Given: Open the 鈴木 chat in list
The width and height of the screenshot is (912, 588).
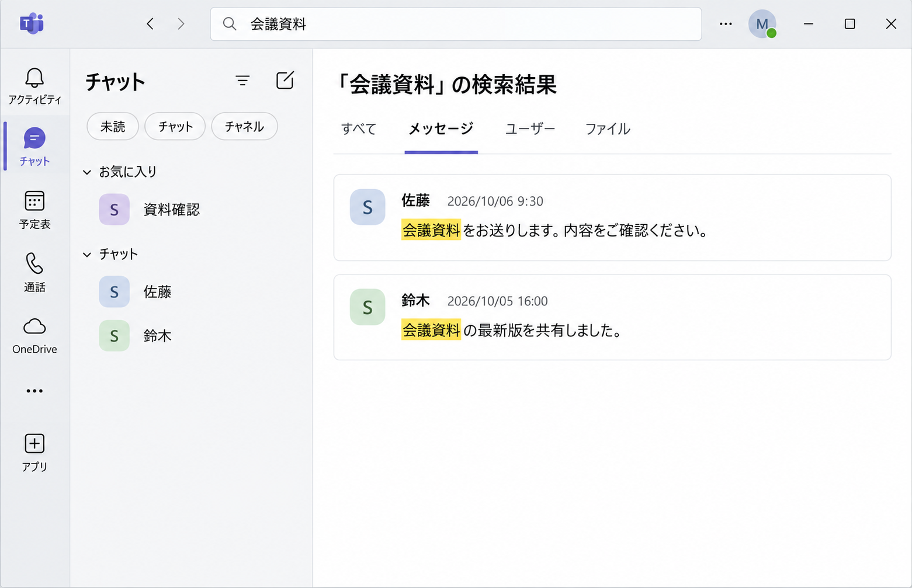Looking at the screenshot, I should [x=193, y=336].
